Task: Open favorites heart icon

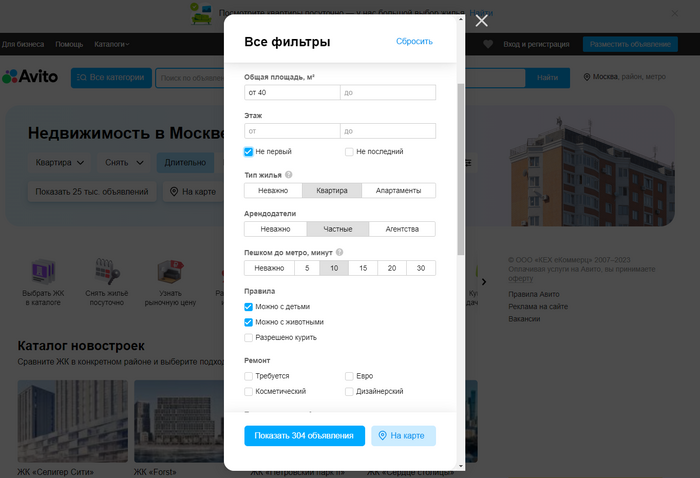Action: point(488,44)
